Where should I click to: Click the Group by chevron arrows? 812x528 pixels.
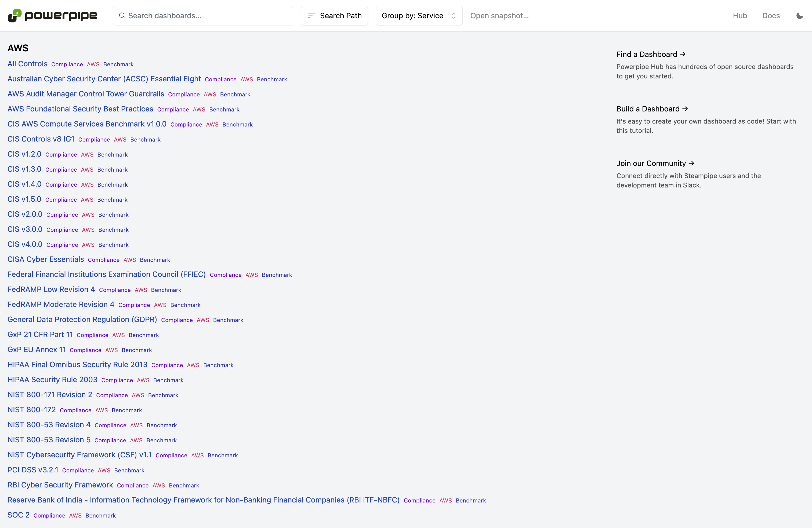(454, 16)
